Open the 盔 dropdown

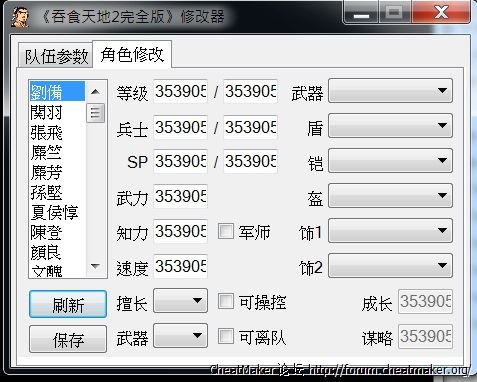390,196
